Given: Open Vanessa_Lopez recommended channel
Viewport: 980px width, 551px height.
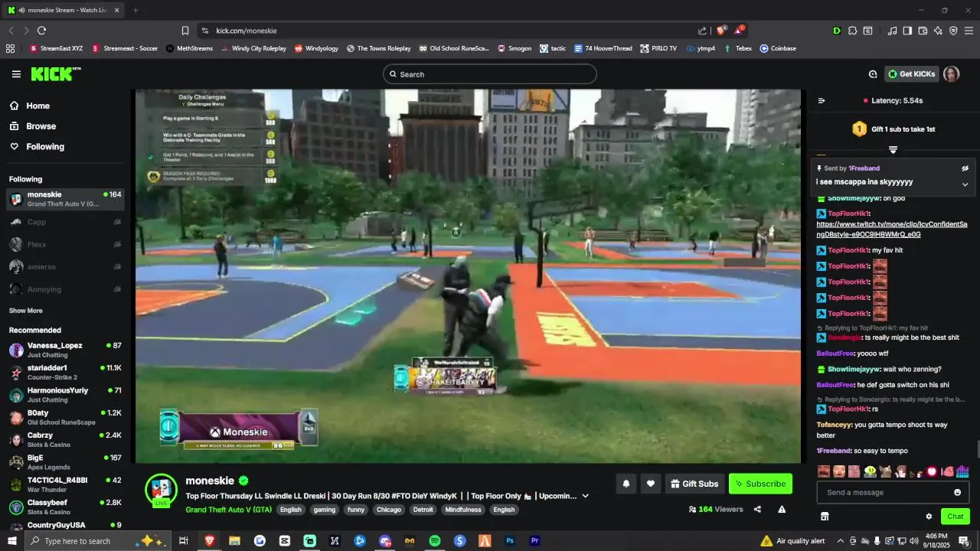Looking at the screenshot, I should click(64, 350).
